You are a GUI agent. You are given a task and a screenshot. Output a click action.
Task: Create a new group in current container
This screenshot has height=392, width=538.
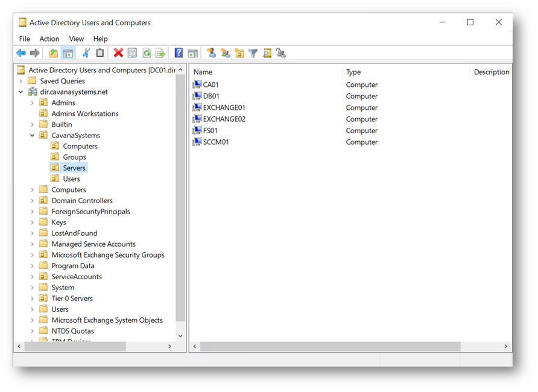click(x=226, y=53)
